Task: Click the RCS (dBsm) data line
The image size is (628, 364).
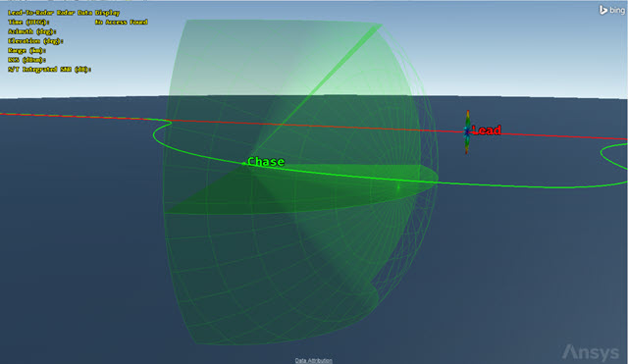Action: [26, 60]
